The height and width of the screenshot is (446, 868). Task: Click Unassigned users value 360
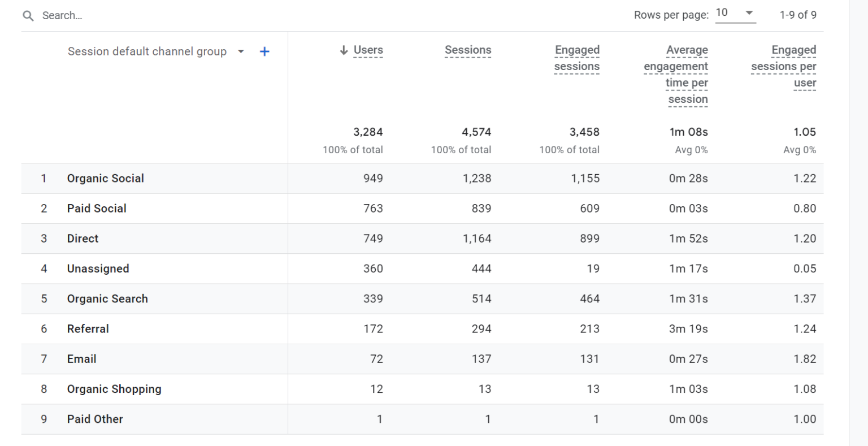pyautogui.click(x=373, y=269)
